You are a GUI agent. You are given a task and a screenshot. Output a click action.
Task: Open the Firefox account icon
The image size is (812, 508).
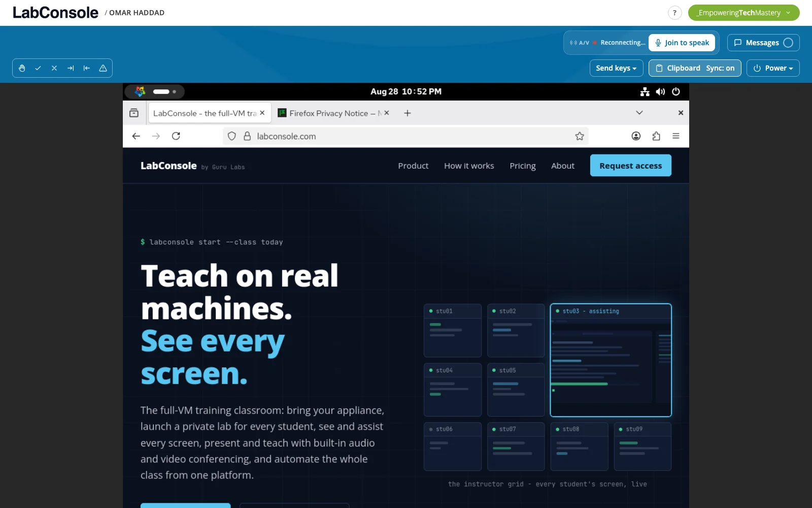[636, 136]
